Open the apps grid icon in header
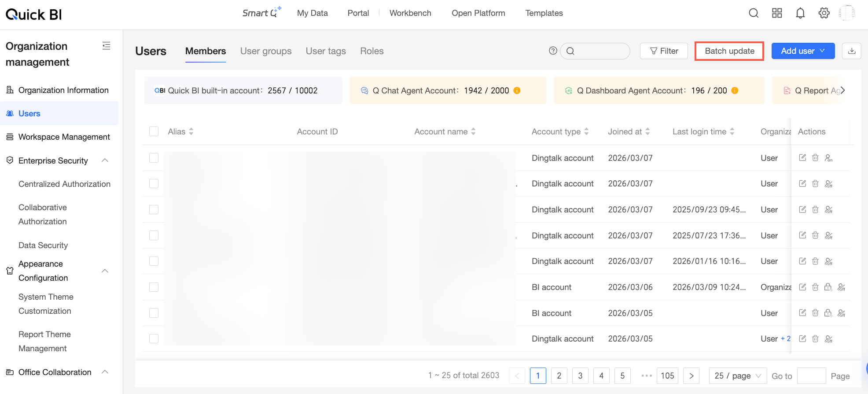 click(x=777, y=13)
